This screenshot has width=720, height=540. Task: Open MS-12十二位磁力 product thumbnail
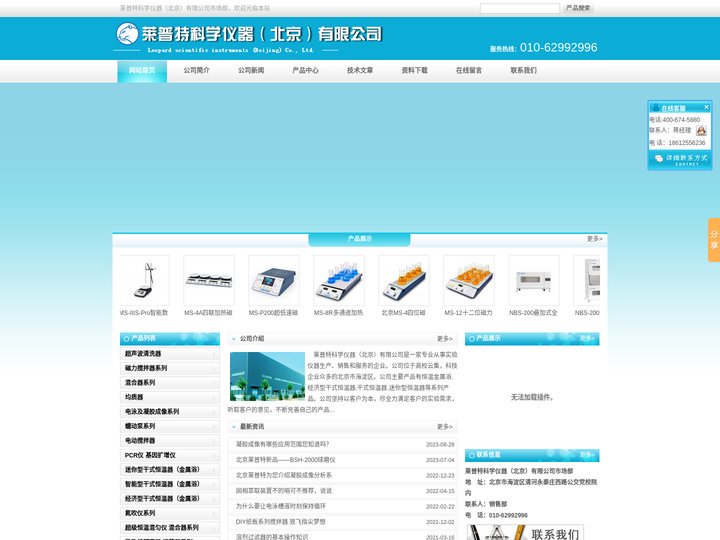click(469, 280)
